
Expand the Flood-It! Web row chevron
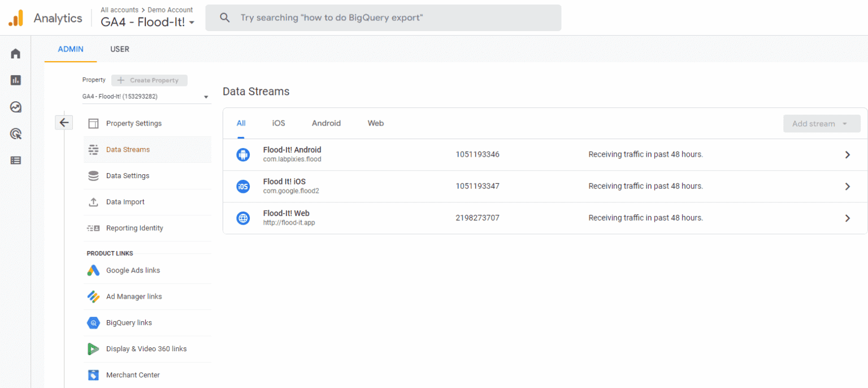point(847,218)
